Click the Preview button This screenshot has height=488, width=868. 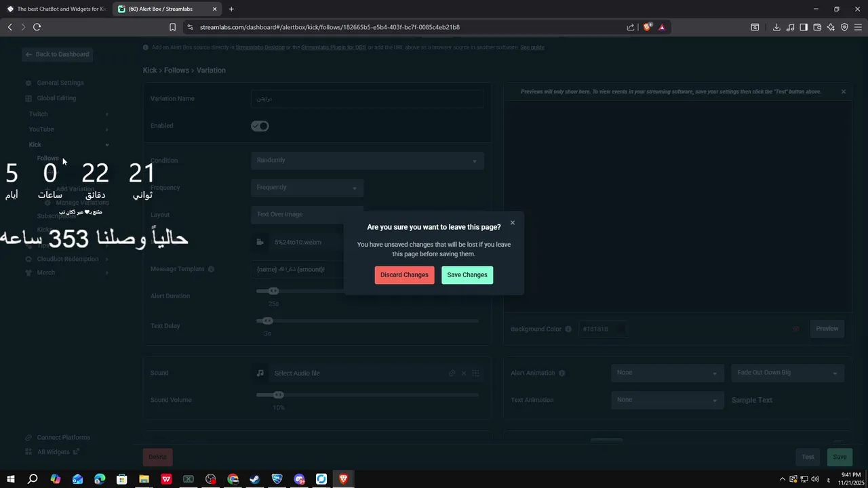click(827, 329)
